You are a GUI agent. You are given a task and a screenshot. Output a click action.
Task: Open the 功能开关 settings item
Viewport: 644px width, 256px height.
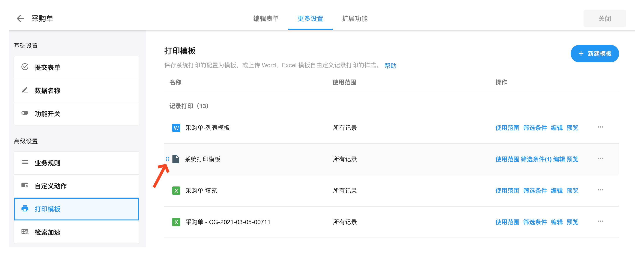point(77,114)
